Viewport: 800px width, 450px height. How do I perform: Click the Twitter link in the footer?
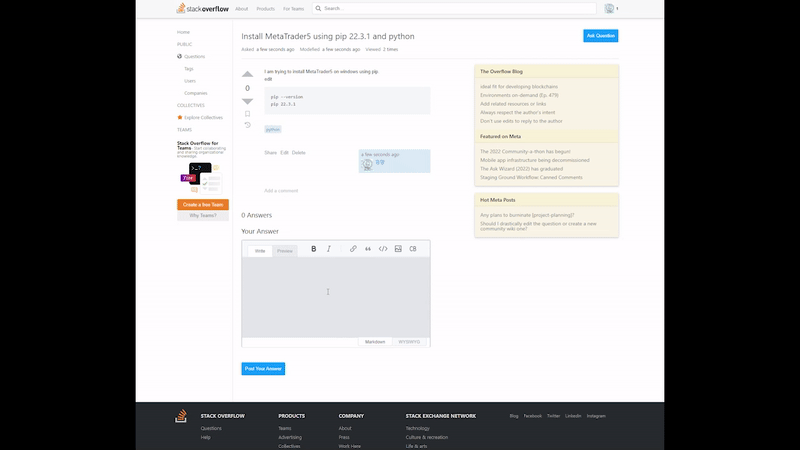[554, 416]
